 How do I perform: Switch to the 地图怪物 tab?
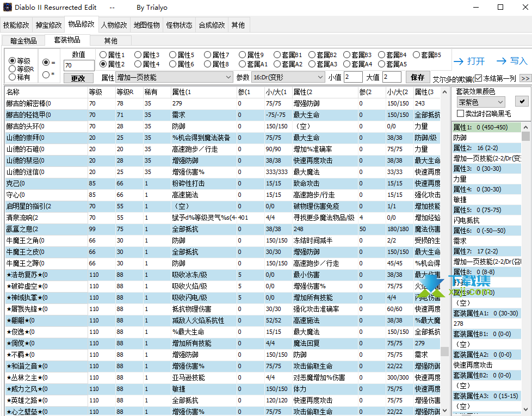146,25
